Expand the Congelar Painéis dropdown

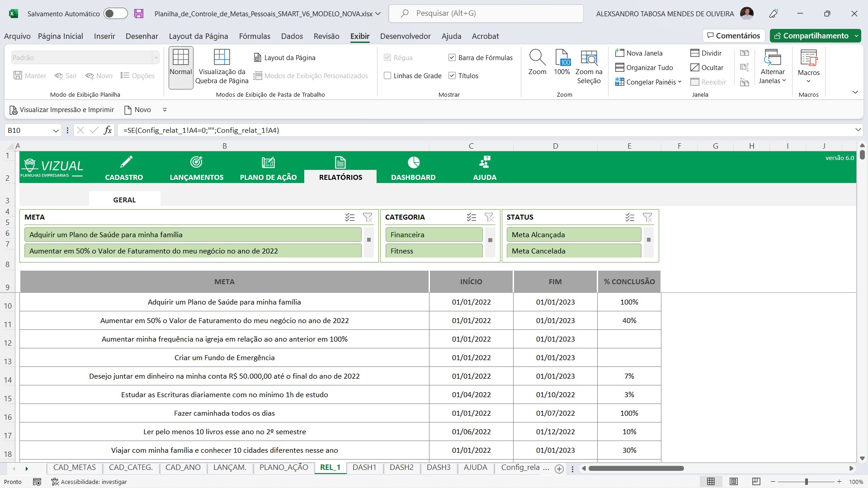coord(679,82)
